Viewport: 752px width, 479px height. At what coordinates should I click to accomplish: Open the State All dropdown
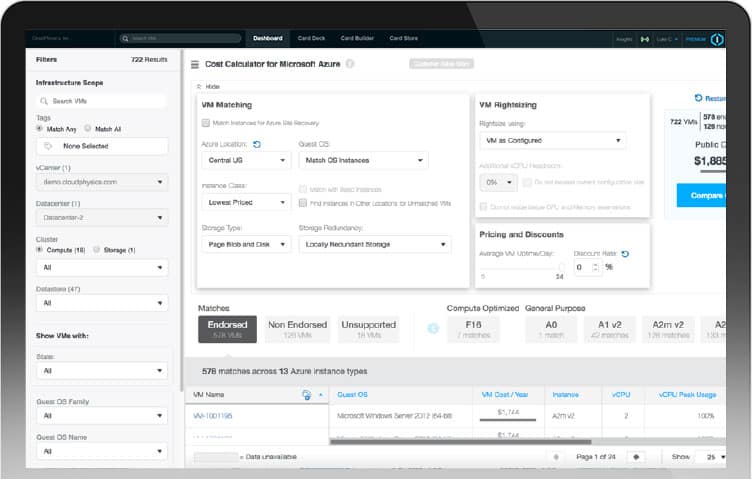pyautogui.click(x=102, y=371)
